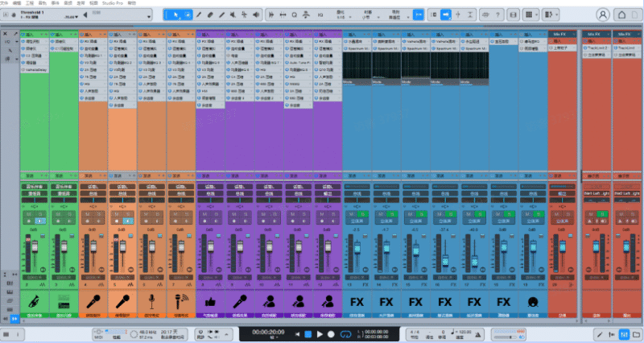Click the fader on the first FX channel
This screenshot has width=644, height=343.
(x=357, y=248)
